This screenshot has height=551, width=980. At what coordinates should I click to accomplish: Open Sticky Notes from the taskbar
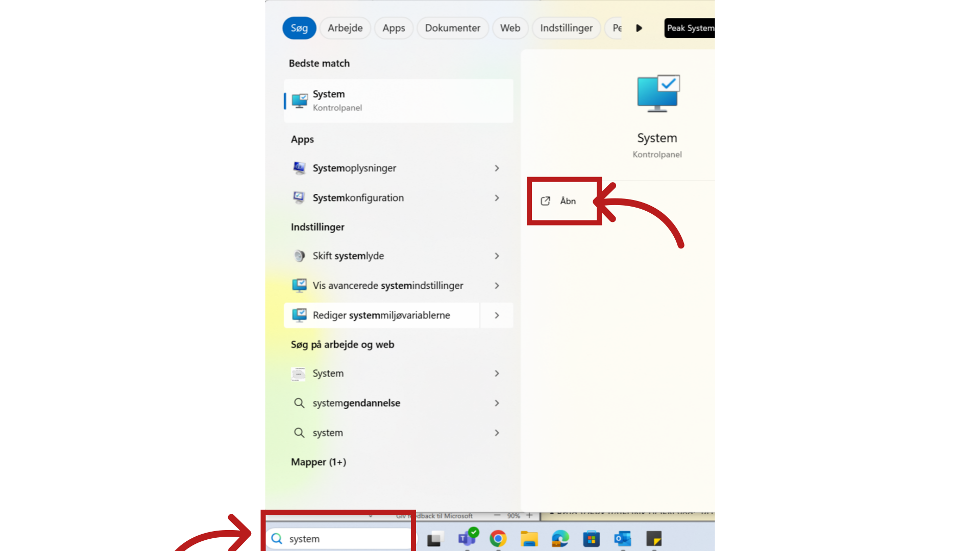tap(653, 539)
